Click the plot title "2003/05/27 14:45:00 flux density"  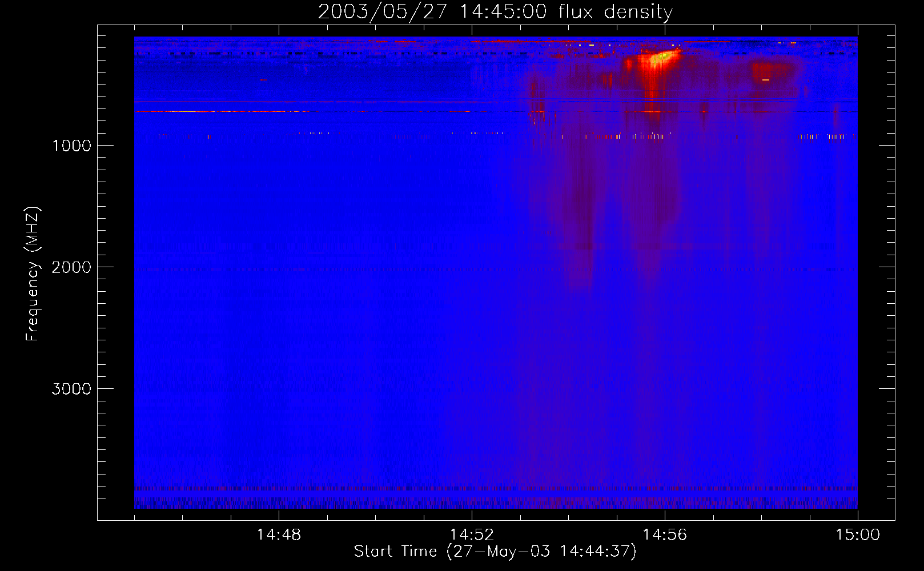495,12
